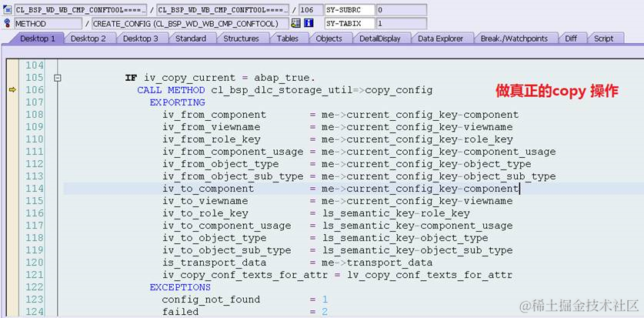The image size is (644, 318).
Task: Click 'config_not_found' exception on line 123
Action: click(211, 300)
